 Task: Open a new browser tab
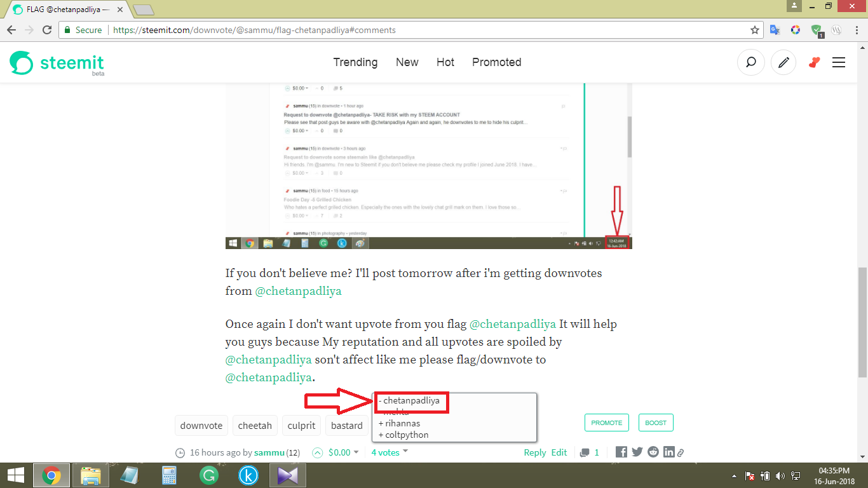tap(144, 10)
